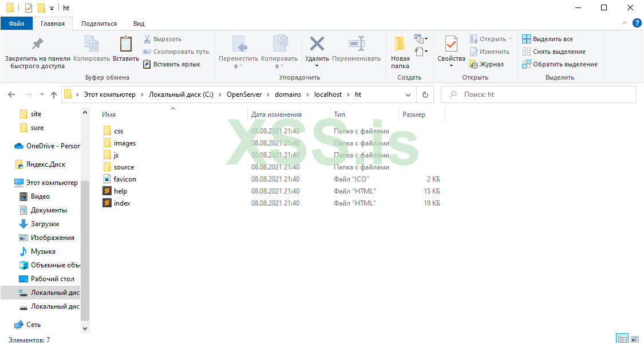
Task: Click Скопировать путь command
Action: click(176, 52)
